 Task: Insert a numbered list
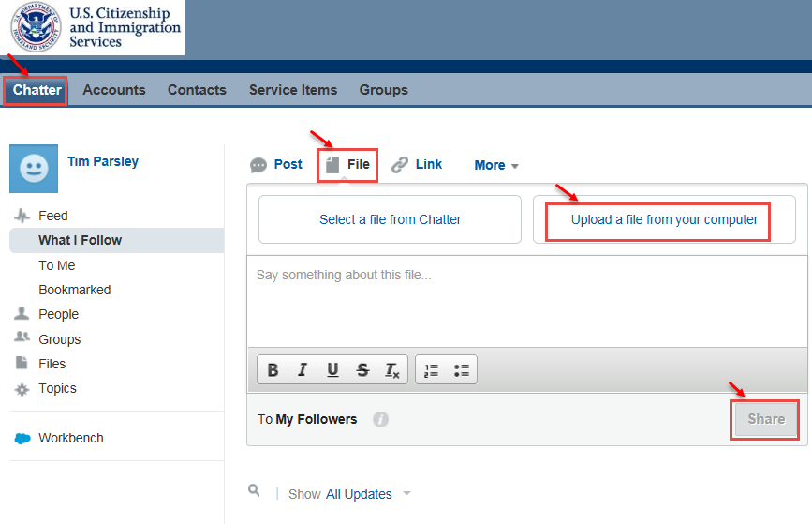431,370
